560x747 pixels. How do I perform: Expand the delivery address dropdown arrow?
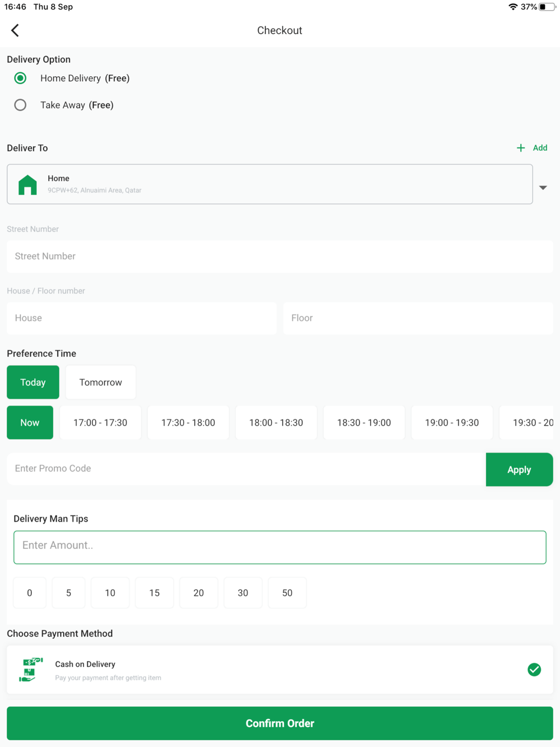(x=543, y=188)
